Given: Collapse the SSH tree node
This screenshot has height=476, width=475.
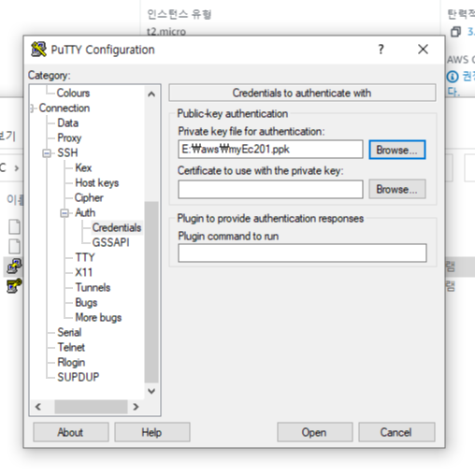Looking at the screenshot, I should [47, 153].
